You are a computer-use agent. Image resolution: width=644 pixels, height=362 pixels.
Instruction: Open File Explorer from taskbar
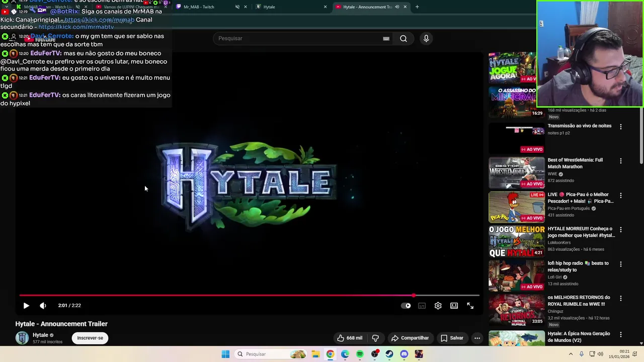(x=315, y=354)
